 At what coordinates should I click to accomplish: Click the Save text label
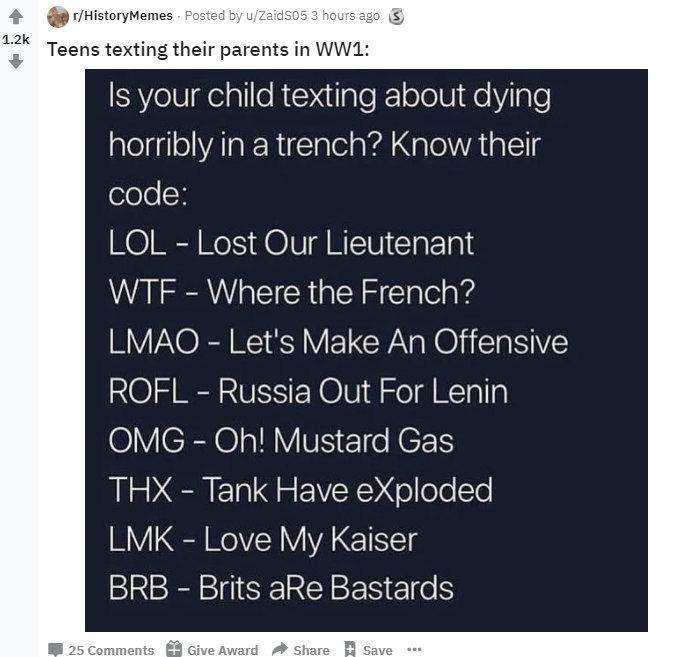[x=377, y=650]
